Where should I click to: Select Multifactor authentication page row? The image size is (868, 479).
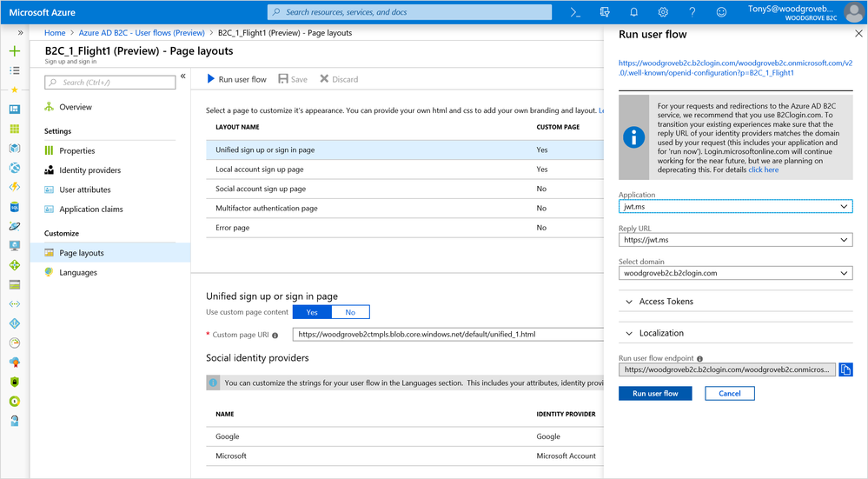pos(405,209)
